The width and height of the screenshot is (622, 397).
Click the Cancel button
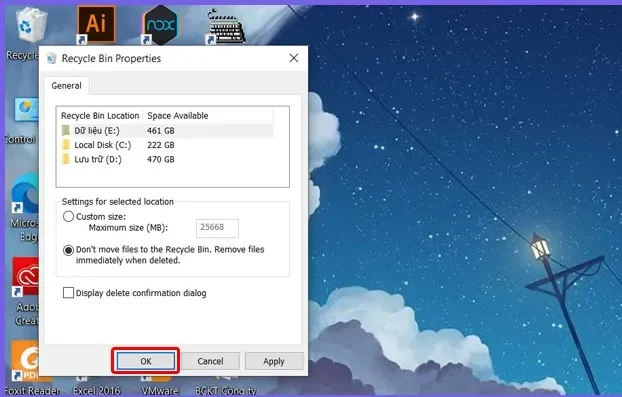(x=210, y=361)
